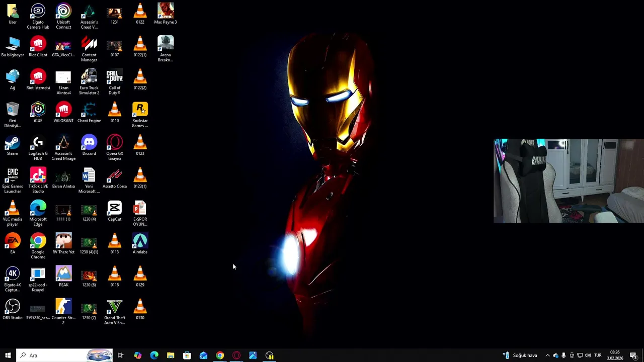Open File Explorer from taskbar
644x362 pixels.
[x=171, y=355]
